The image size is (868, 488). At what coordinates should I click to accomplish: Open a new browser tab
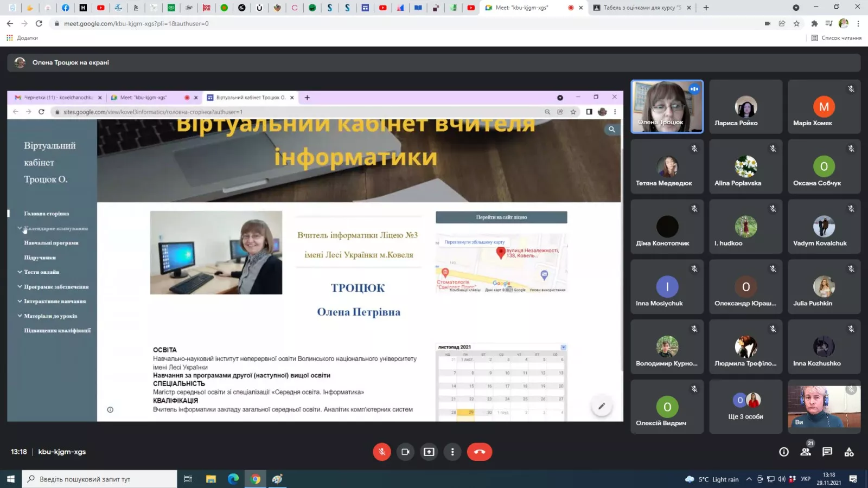coord(706,8)
